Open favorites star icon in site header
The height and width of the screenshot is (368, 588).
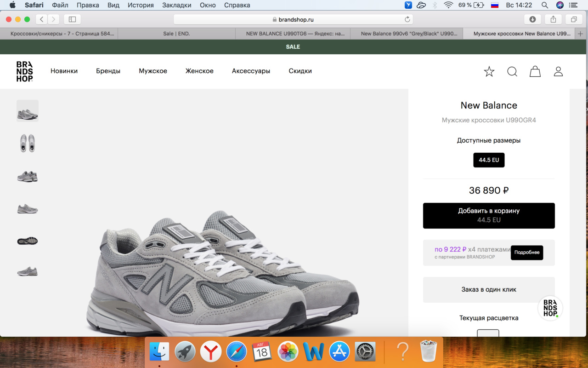click(x=489, y=71)
